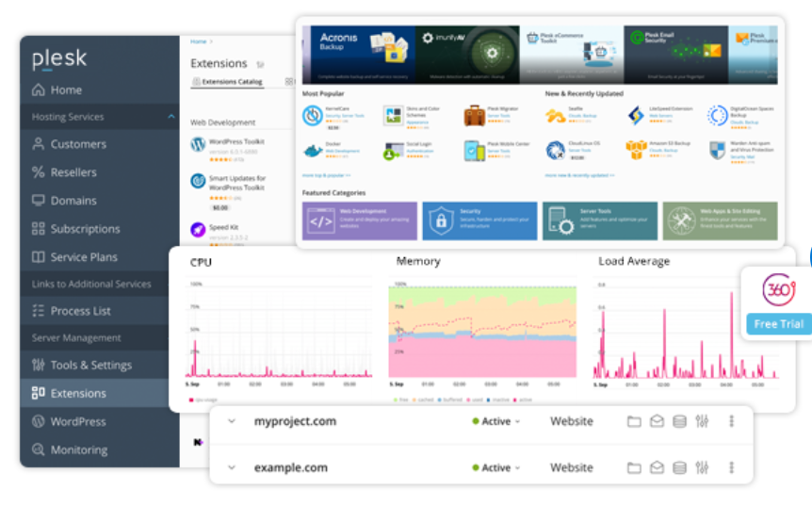Open the Docker extension icon
812x506 pixels.
(312, 150)
